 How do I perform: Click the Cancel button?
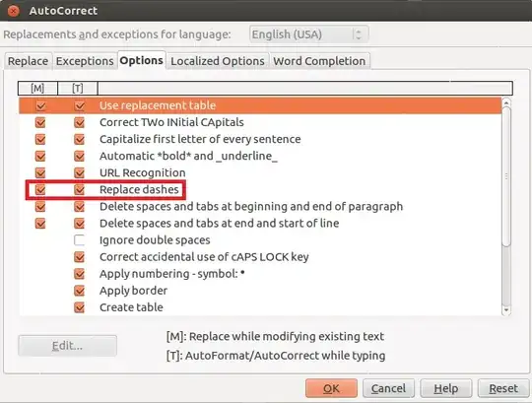388,388
